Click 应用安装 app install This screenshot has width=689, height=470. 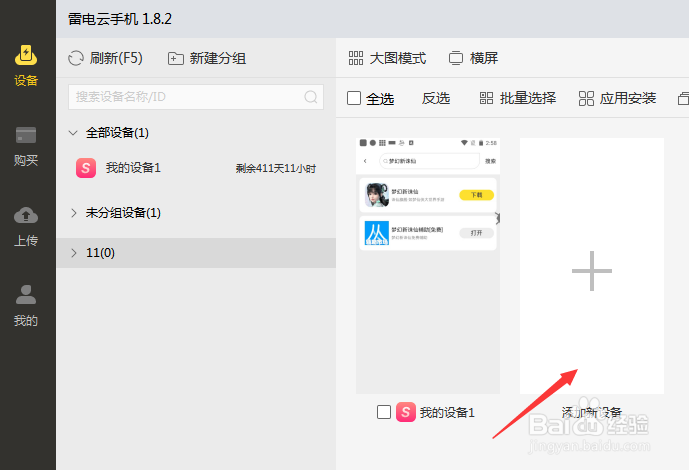(617, 98)
